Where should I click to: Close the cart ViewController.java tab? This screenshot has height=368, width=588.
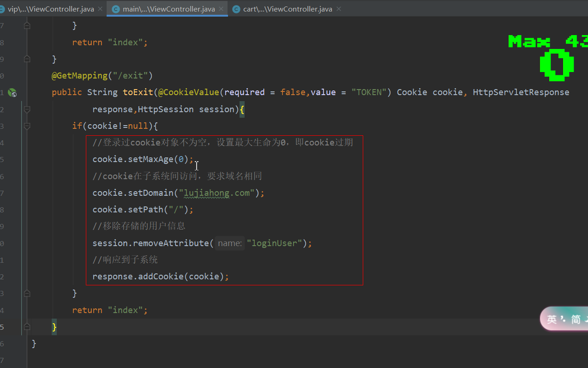339,9
